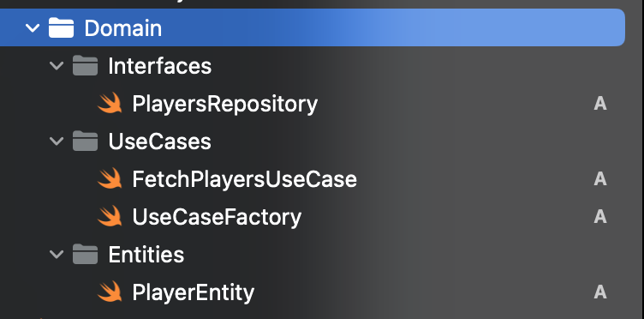Click the Interfaces folder icon
Viewport: 644px width, 319px height.
[85, 66]
